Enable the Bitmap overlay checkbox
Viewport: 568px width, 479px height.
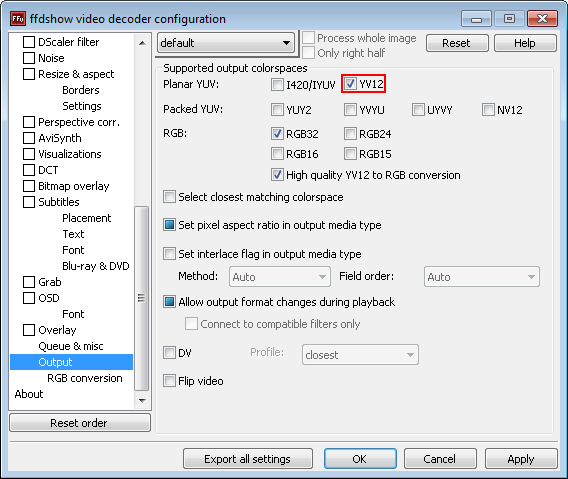(29, 186)
